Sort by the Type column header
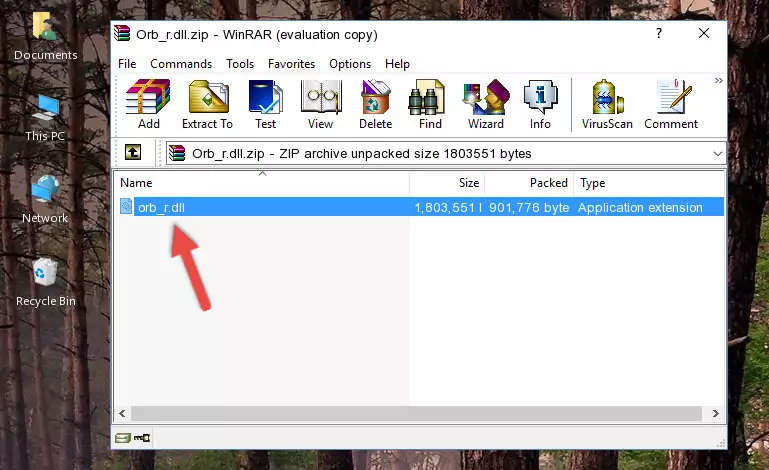Viewport: 769px width, 470px height. click(x=649, y=183)
